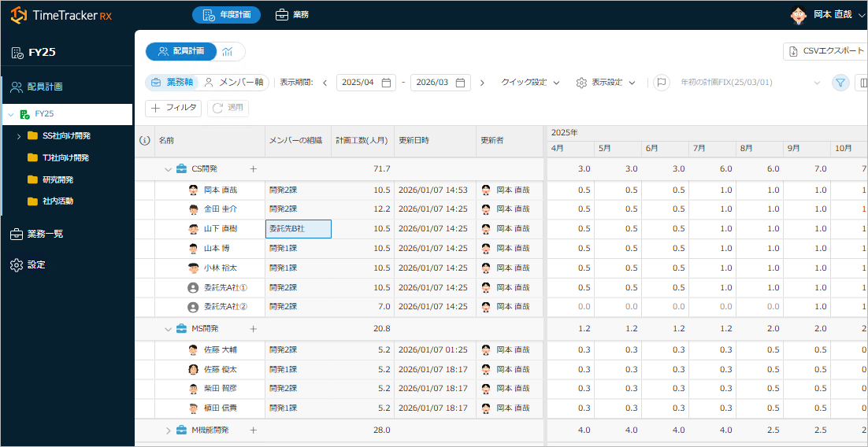Click the chart view icon beside 配員計画

[228, 51]
